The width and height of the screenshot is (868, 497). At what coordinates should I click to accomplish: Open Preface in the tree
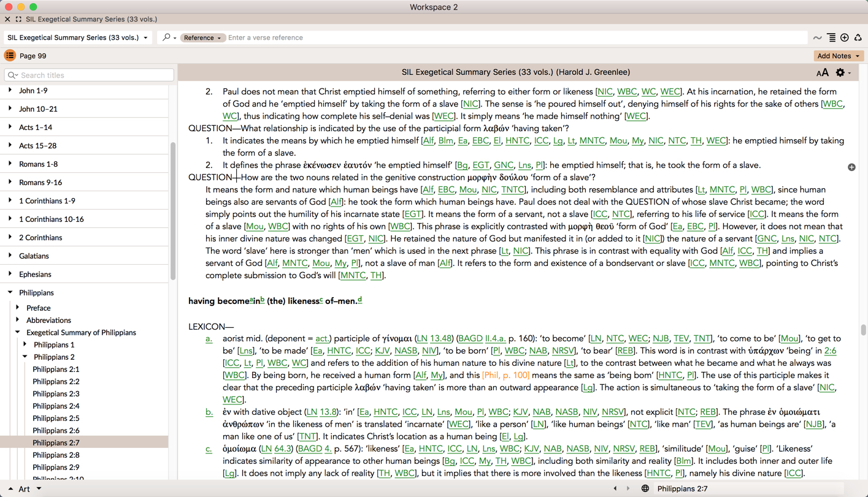38,308
